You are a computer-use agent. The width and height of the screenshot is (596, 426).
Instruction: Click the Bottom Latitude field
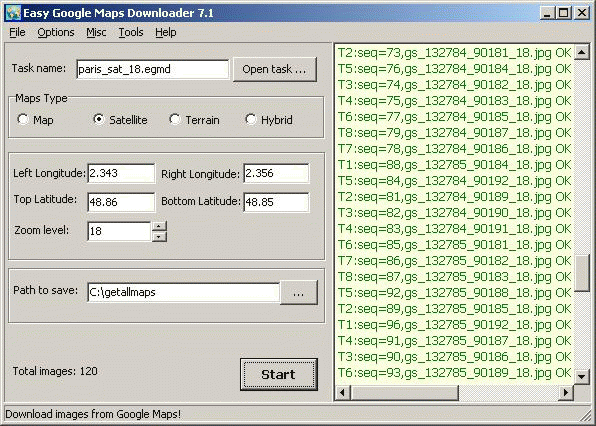[276, 202]
